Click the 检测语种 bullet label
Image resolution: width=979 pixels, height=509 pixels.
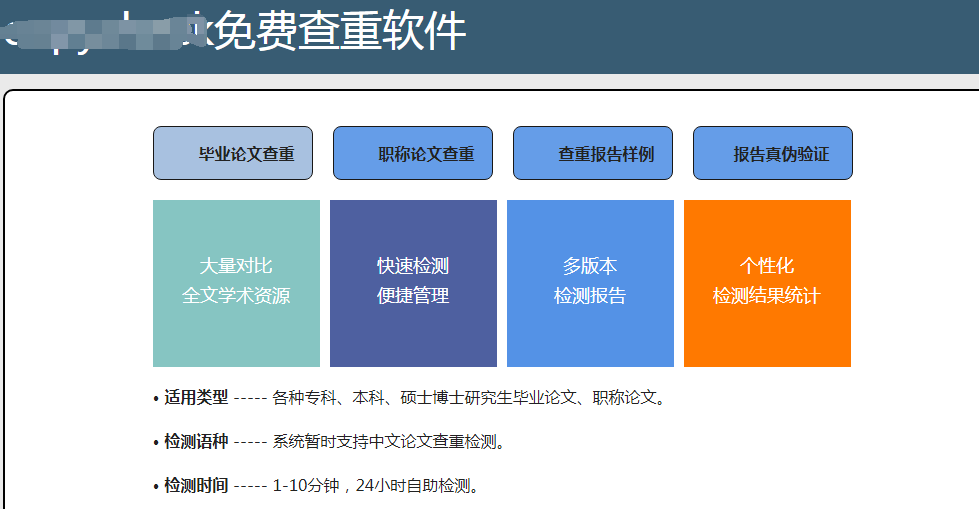pyautogui.click(x=196, y=442)
